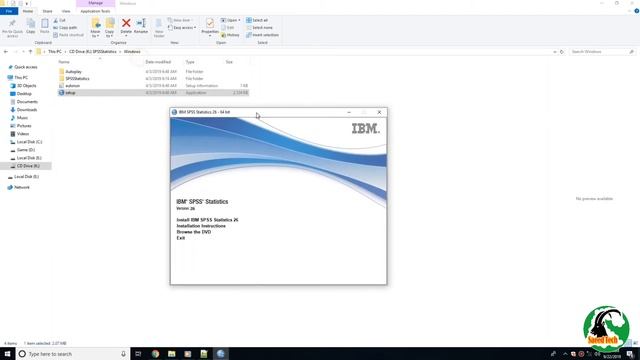Switch to the Home ribbon tab

tap(28, 11)
